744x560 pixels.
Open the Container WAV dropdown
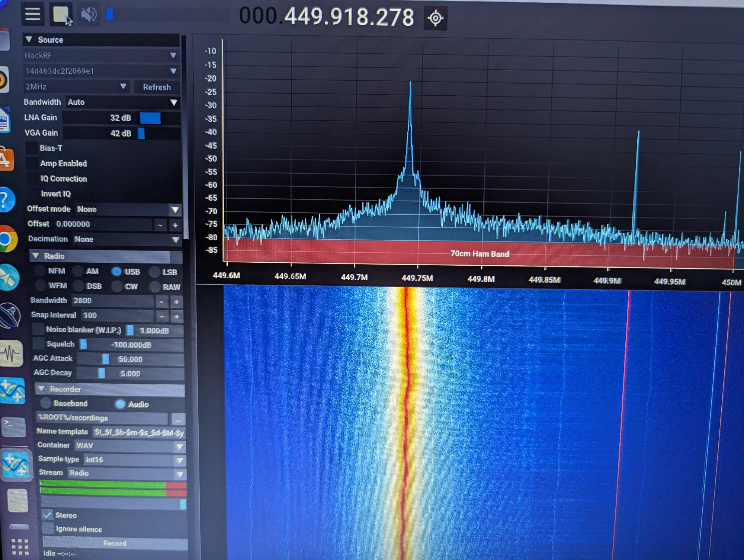(129, 446)
